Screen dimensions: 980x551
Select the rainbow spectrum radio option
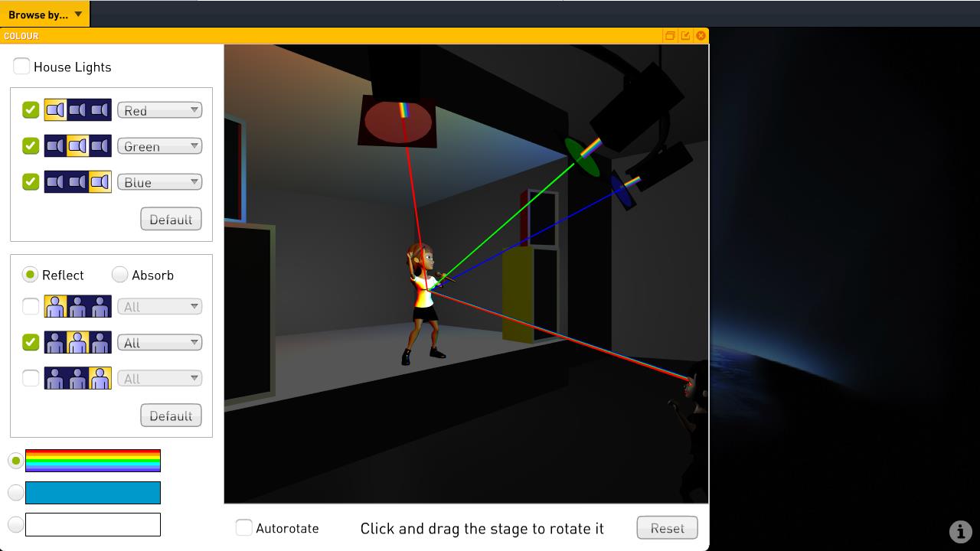15,461
